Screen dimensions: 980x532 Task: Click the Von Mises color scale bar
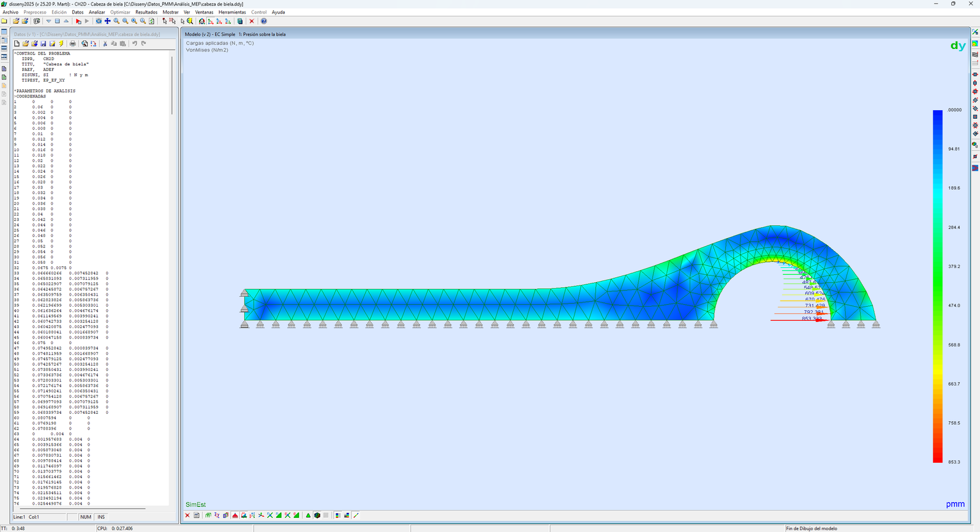pos(937,286)
